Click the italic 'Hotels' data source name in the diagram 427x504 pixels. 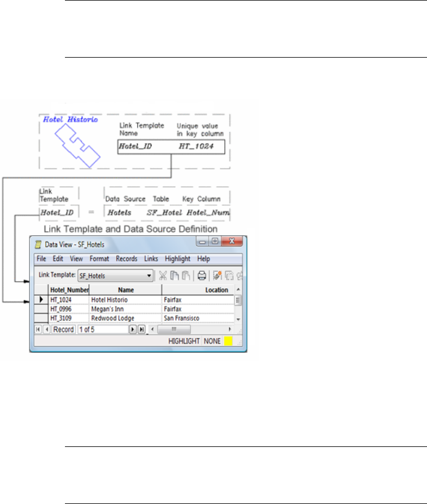[x=119, y=212]
